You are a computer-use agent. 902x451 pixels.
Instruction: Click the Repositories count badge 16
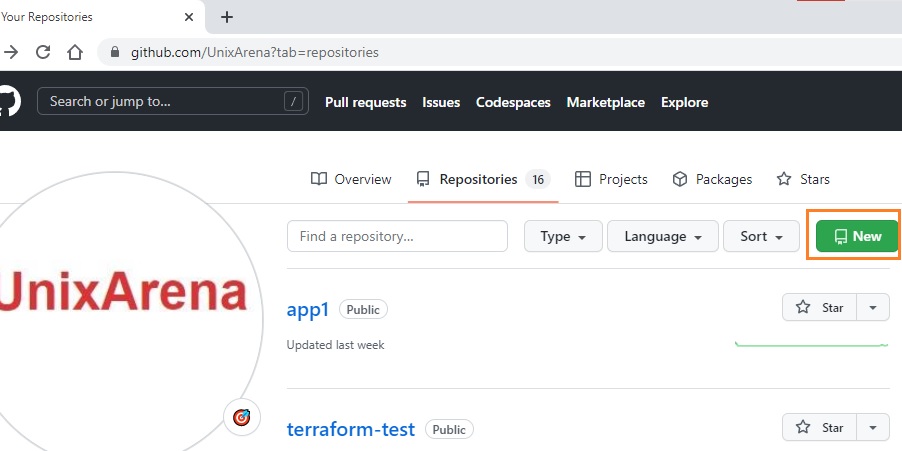tap(538, 179)
